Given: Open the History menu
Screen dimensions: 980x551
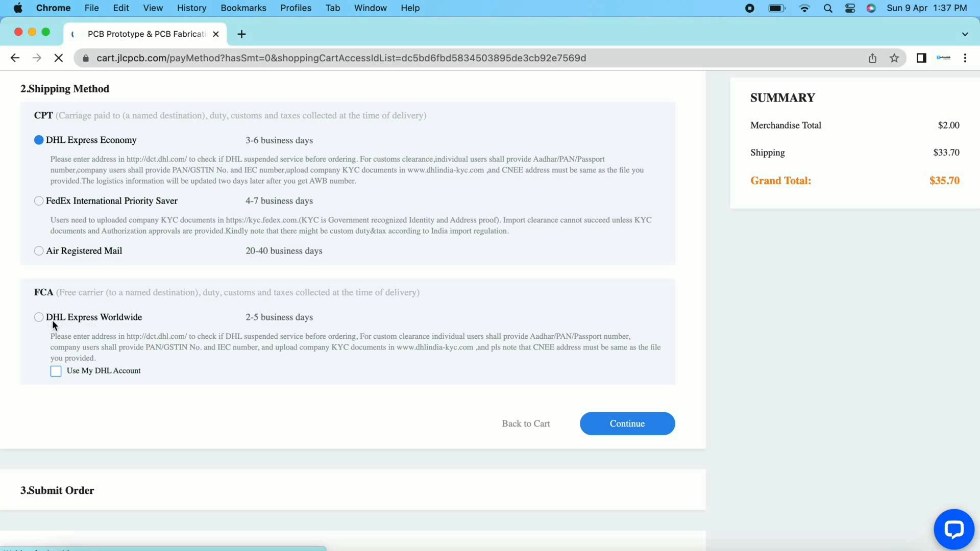Looking at the screenshot, I should coord(191,8).
